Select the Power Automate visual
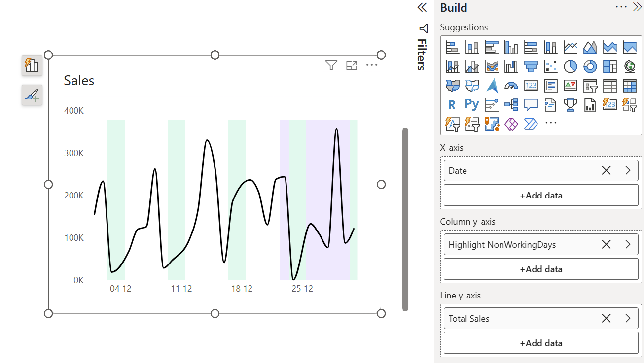This screenshot has height=363, width=644. [x=531, y=123]
